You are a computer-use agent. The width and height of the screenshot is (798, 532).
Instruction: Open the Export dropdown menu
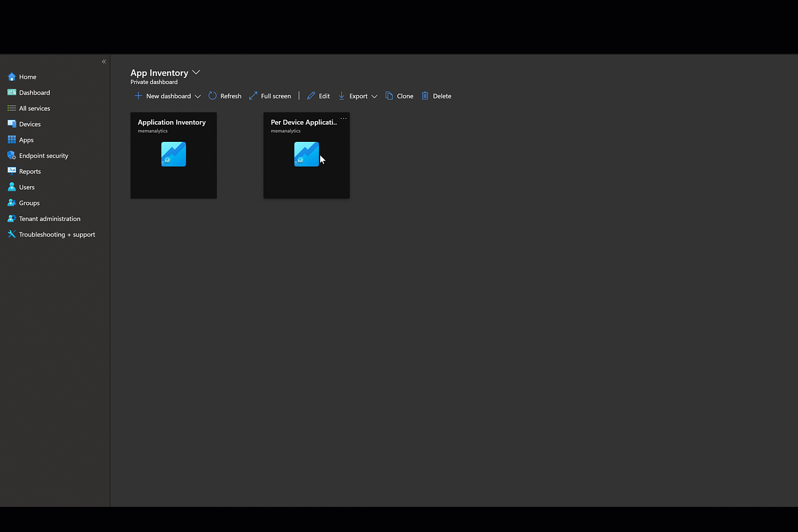click(358, 96)
